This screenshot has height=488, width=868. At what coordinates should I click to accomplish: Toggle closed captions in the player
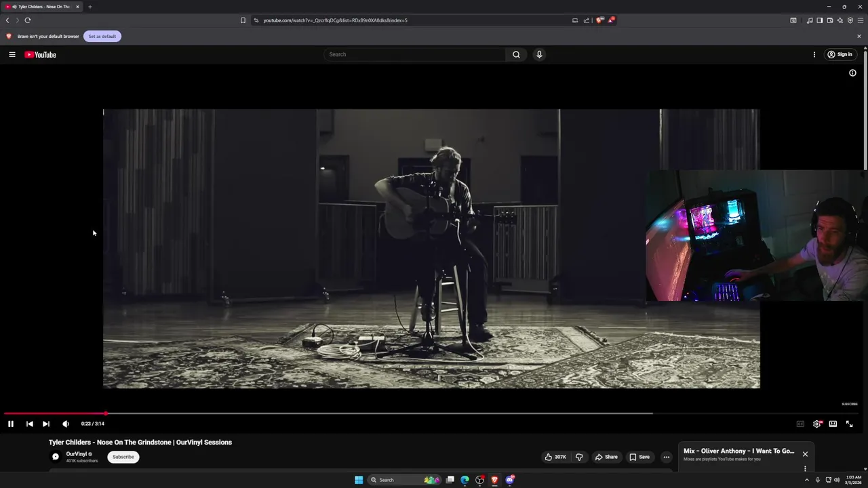[800, 424]
